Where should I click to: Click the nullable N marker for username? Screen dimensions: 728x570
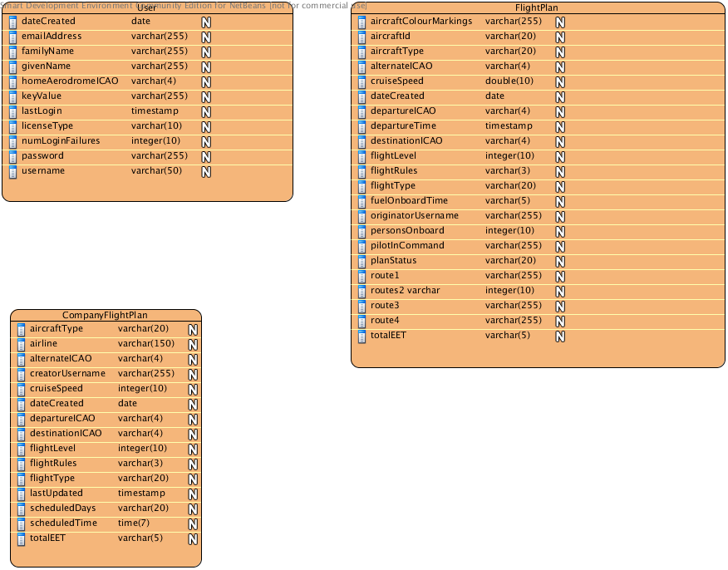coord(206,171)
